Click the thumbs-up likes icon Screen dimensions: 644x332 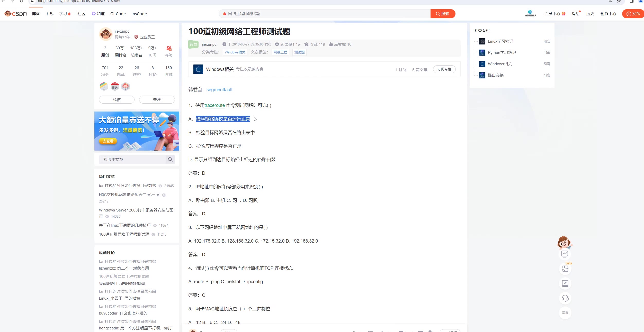(x=330, y=44)
